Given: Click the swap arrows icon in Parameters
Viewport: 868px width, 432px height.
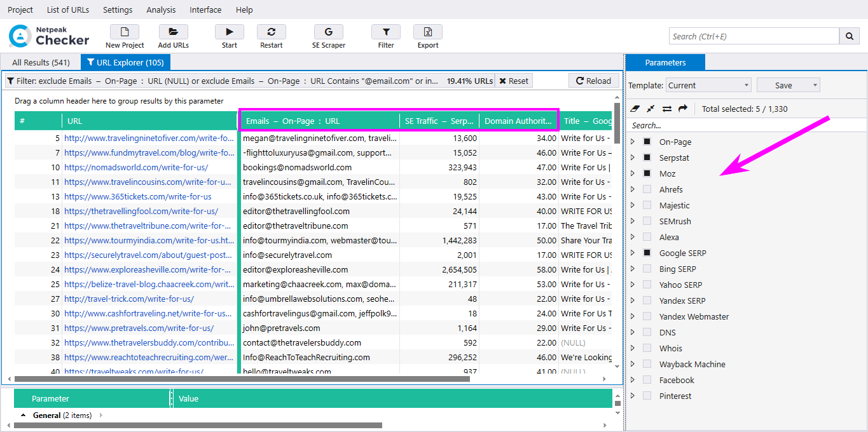Looking at the screenshot, I should point(667,109).
